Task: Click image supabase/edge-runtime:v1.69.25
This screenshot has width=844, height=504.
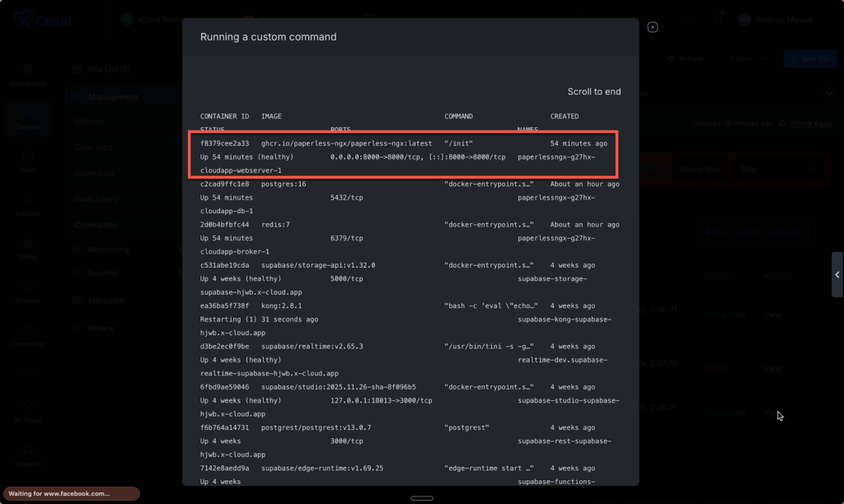Action: coord(322,469)
